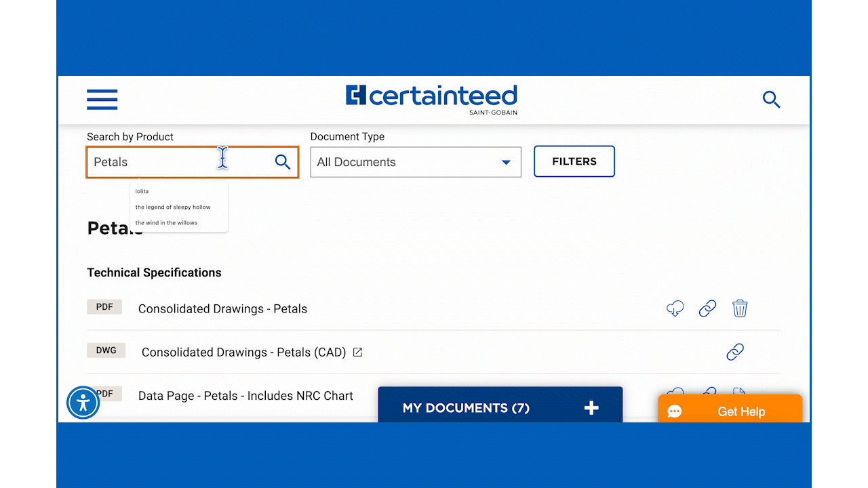Screen dimensions: 868x488
Task: Open the external link for the CAD drawing
Action: tap(359, 352)
